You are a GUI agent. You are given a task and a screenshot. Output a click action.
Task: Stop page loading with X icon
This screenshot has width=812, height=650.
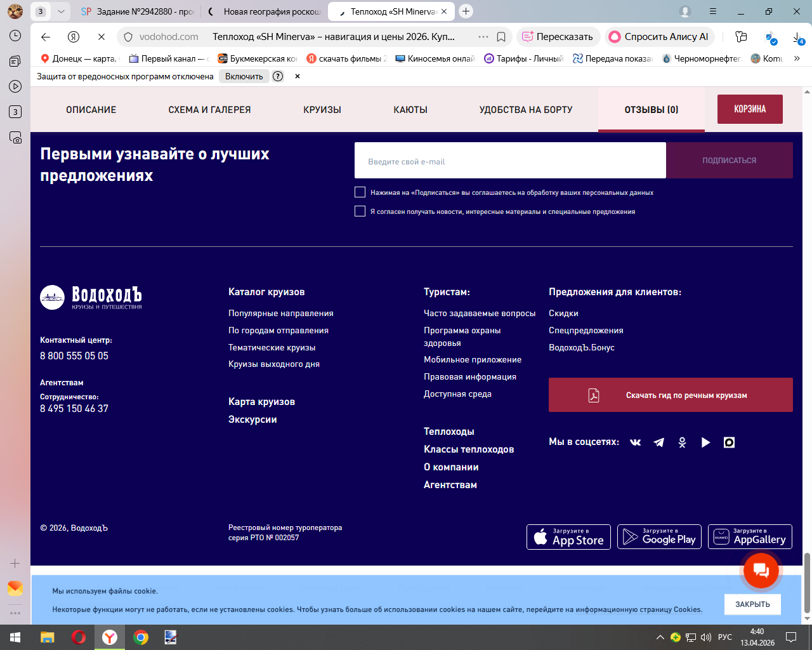coord(101,37)
